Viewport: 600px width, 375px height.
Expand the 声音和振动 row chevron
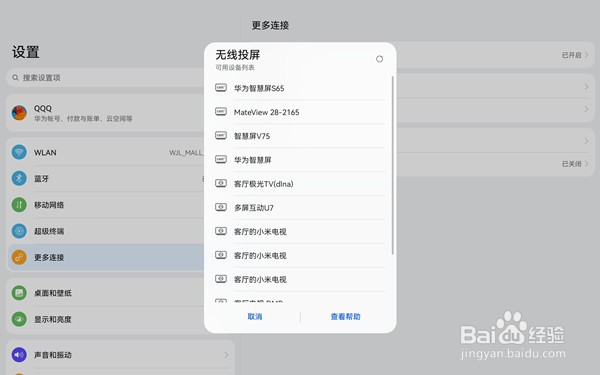tap(227, 355)
